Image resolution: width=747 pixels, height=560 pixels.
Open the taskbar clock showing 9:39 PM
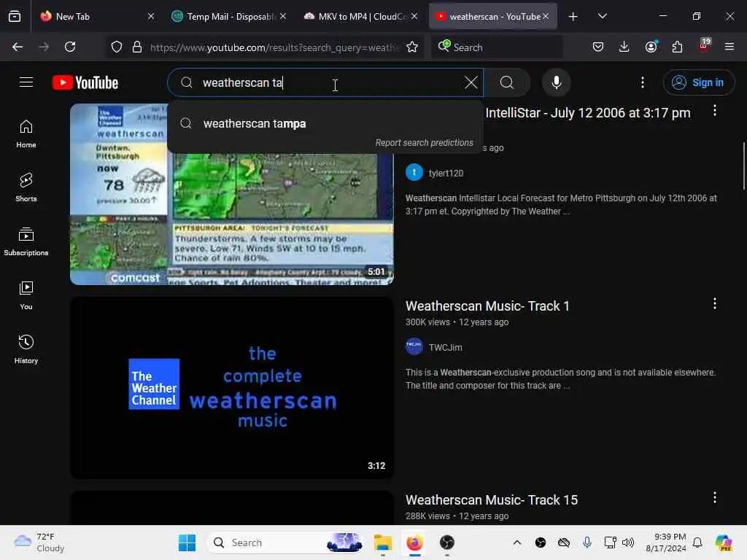665,542
